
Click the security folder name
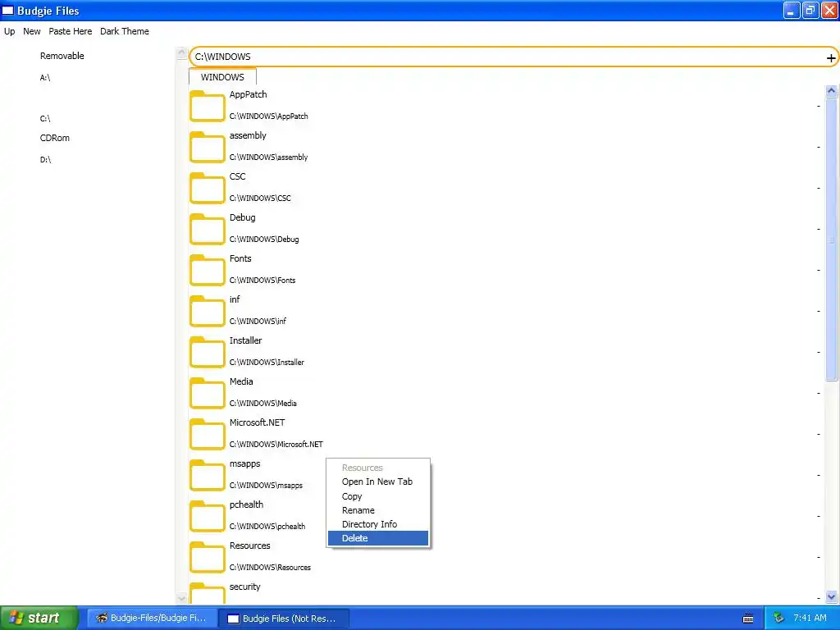pyautogui.click(x=244, y=587)
